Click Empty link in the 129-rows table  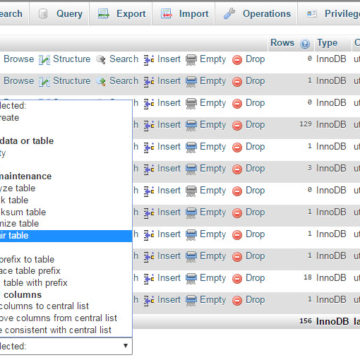click(213, 125)
